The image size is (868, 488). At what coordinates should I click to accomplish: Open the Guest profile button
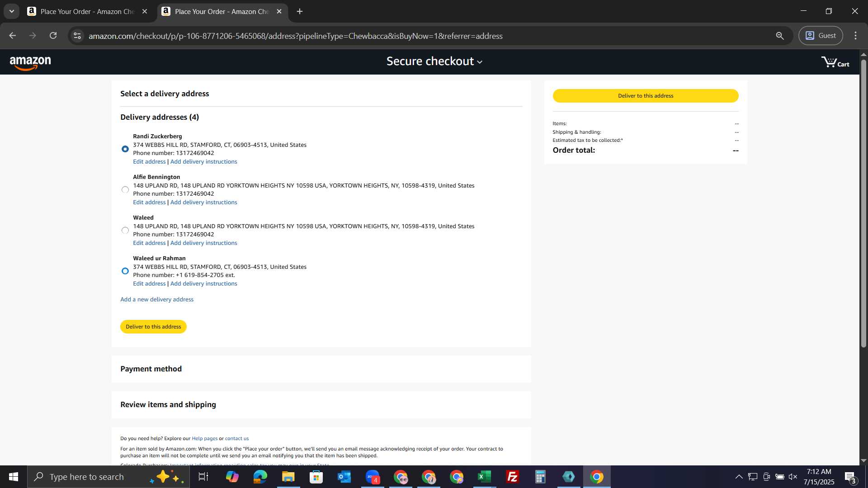coord(821,36)
